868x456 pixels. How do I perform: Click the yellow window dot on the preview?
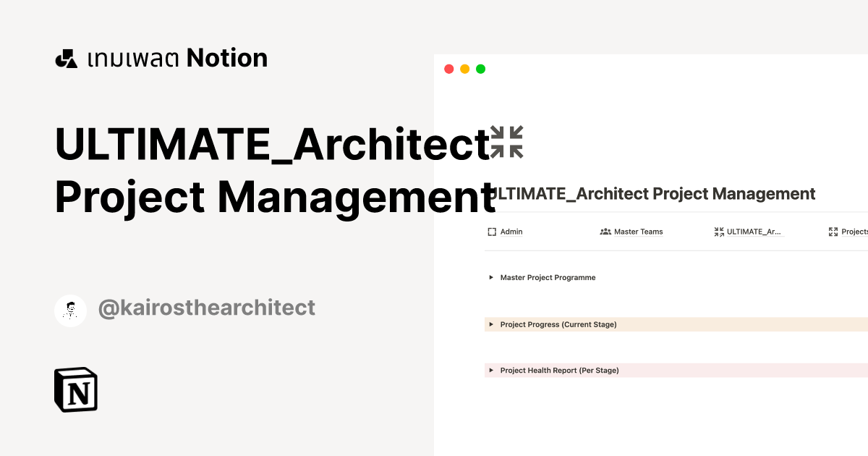(464, 68)
